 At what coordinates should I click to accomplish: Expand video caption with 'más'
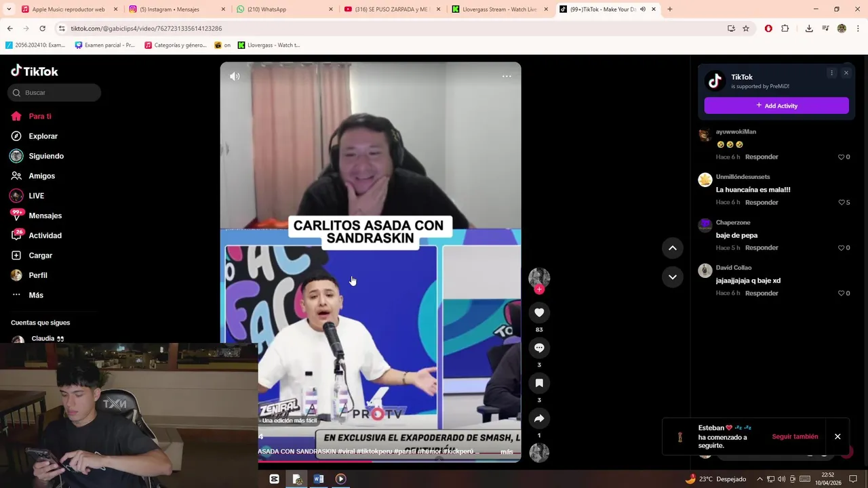pos(507,452)
